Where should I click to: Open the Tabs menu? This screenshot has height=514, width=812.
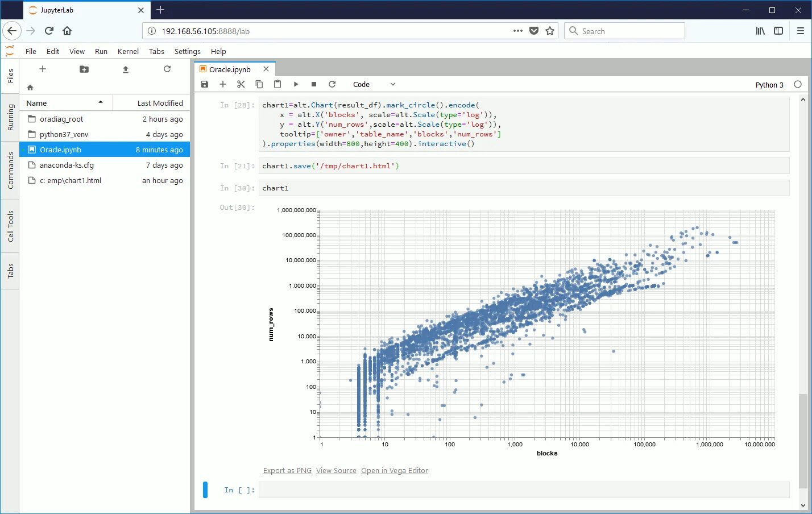pos(156,51)
